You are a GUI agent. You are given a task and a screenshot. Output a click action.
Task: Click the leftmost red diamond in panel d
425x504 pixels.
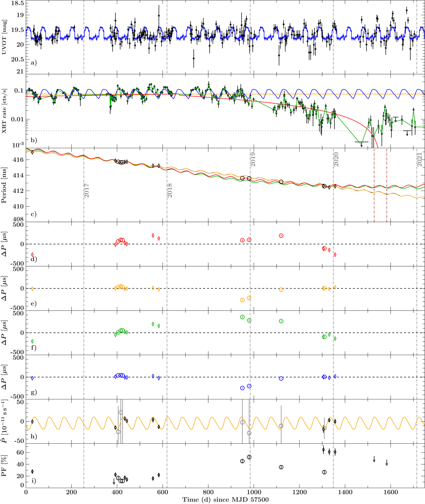(32, 254)
